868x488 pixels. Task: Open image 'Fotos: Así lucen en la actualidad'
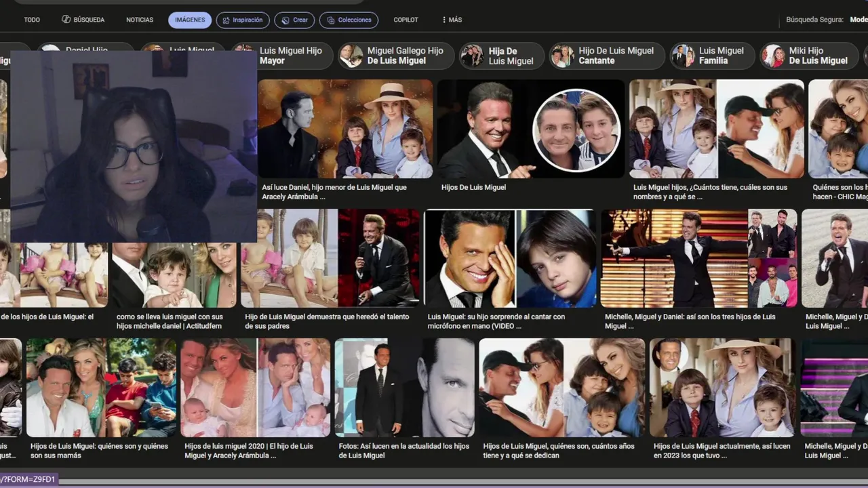[405, 388]
